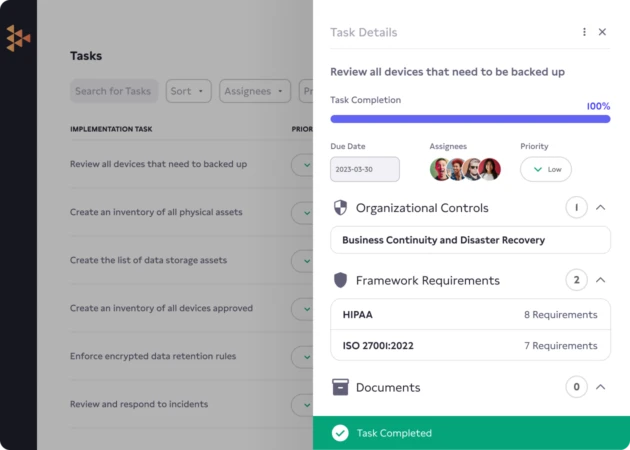Screen dimensions: 630x450
Task: Collapse the Organizational Controls section
Action: pyautogui.click(x=601, y=208)
